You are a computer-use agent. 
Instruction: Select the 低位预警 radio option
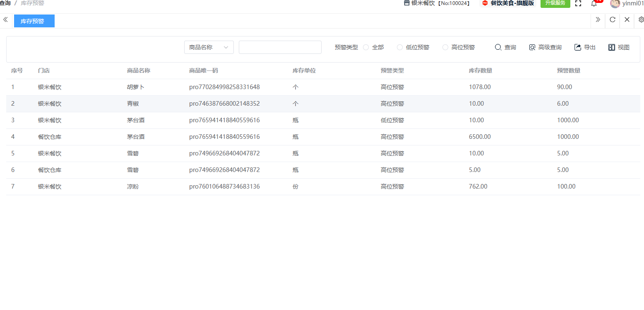click(400, 47)
